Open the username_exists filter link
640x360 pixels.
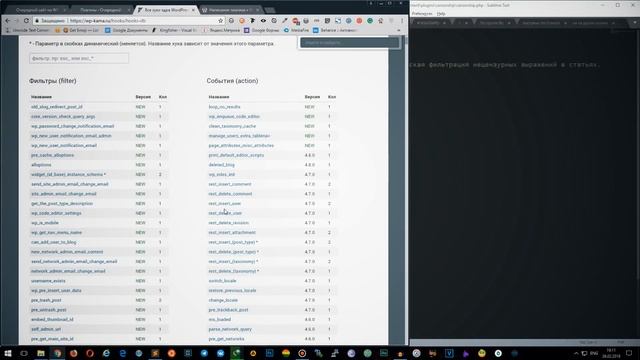[48, 281]
